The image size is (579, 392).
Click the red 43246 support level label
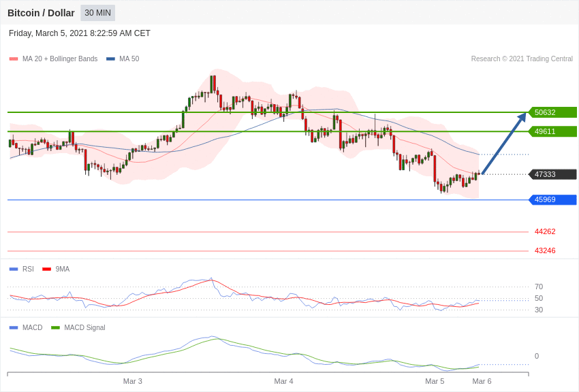[545, 250]
